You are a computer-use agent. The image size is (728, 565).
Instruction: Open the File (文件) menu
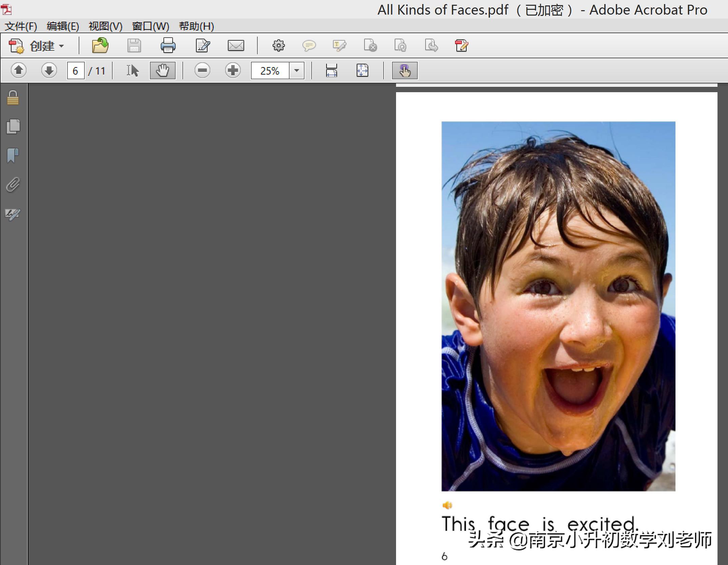[x=21, y=26]
